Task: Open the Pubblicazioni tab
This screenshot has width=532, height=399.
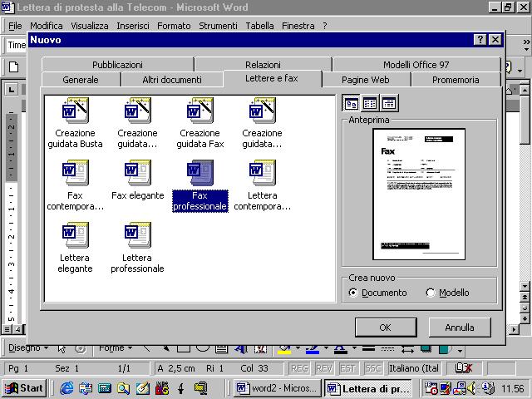Action: point(117,65)
